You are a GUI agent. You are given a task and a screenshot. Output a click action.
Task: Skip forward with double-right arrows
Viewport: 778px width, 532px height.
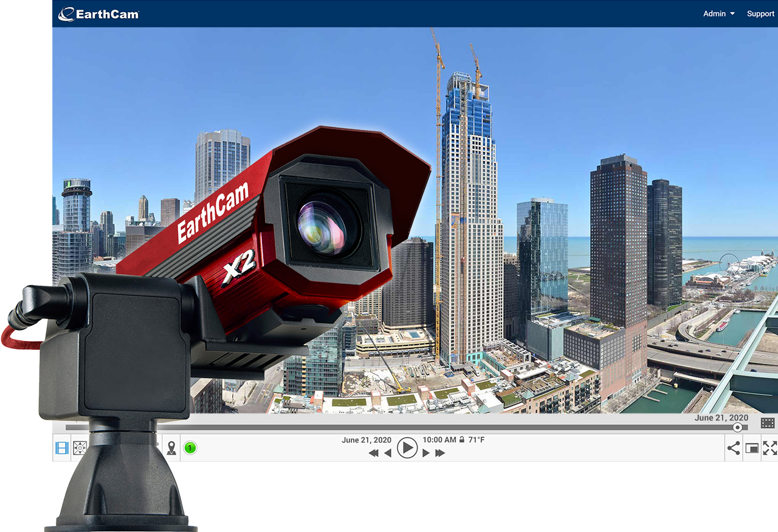441,453
